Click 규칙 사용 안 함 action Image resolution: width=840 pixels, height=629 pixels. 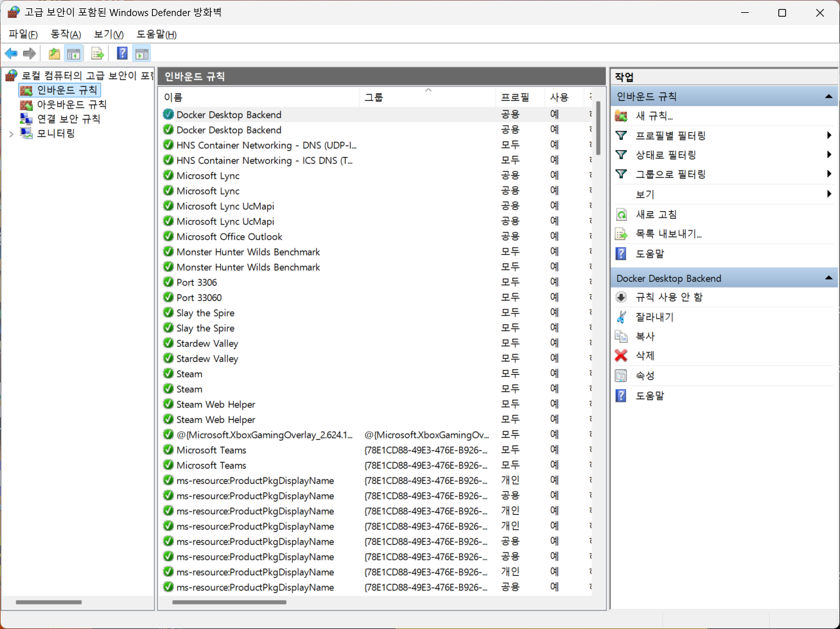tap(669, 297)
